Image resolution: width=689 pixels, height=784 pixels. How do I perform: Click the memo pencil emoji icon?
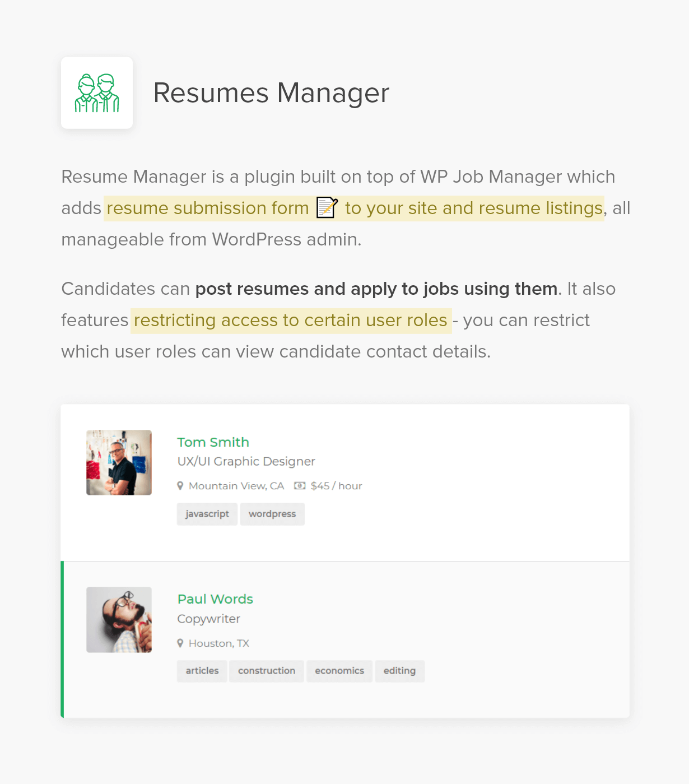click(327, 207)
